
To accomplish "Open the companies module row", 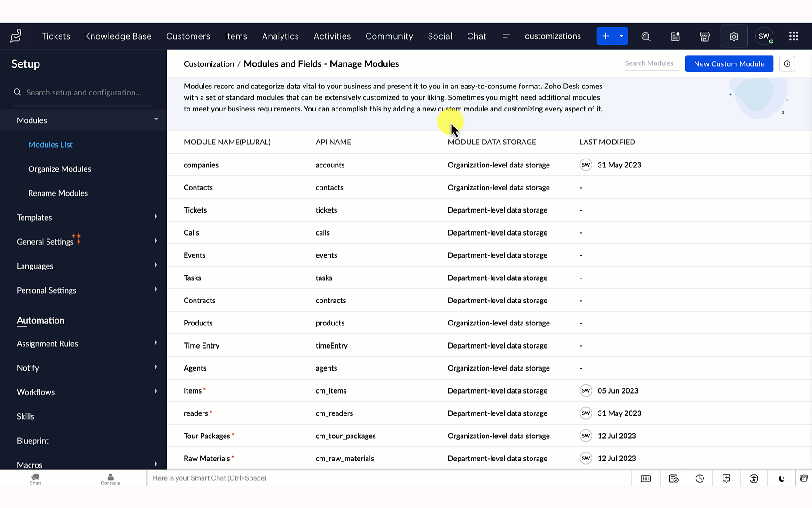I will [489, 165].
